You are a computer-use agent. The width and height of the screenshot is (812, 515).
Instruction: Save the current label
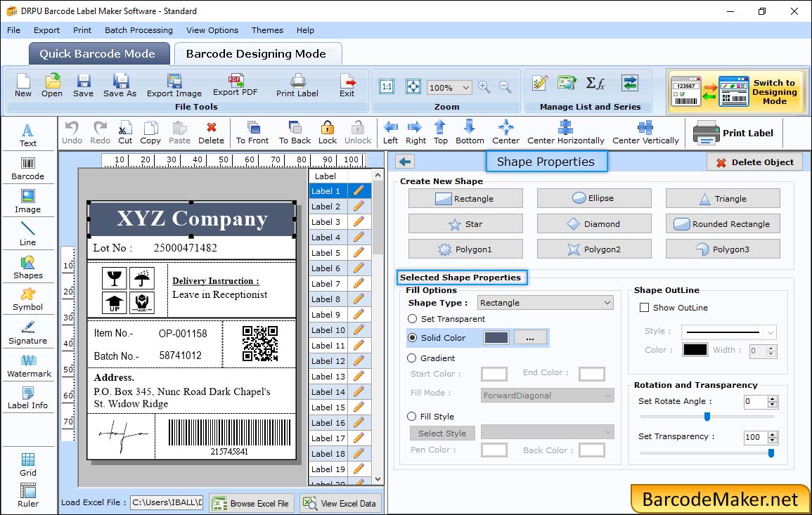(84, 86)
